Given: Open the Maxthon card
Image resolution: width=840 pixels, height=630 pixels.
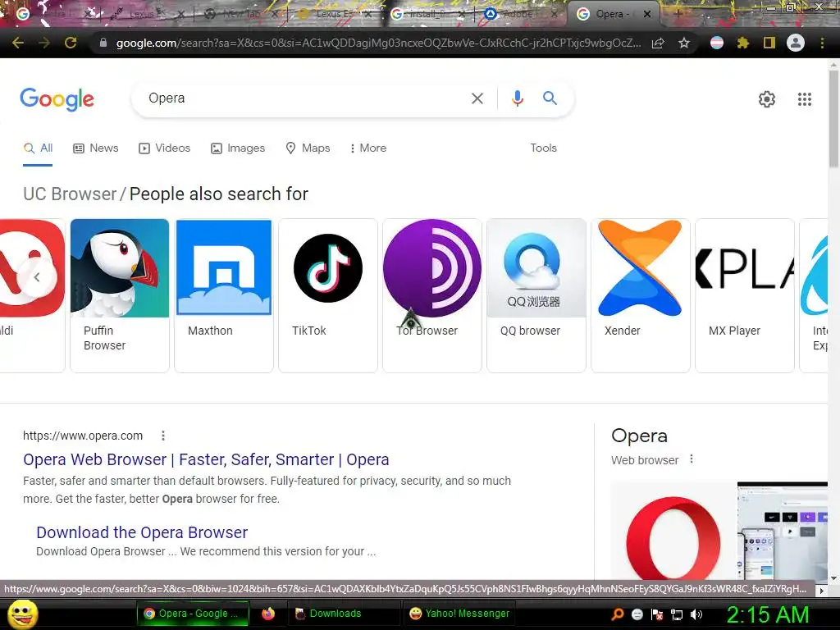Looking at the screenshot, I should [224, 295].
